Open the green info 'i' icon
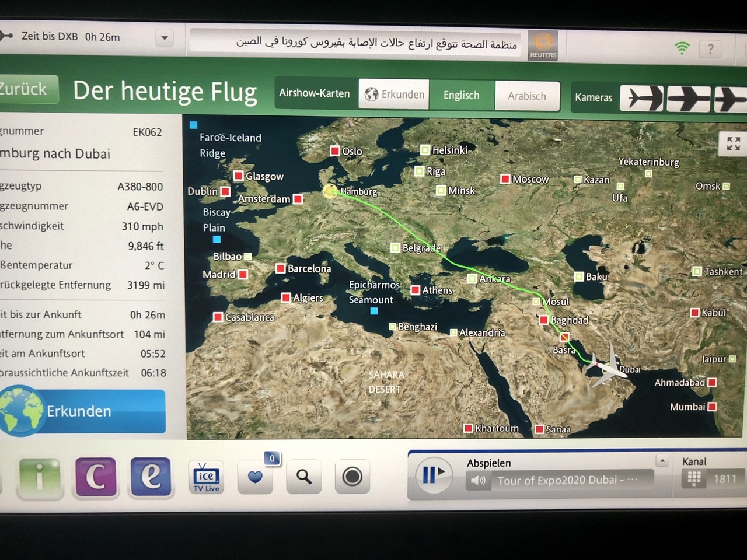 39,478
